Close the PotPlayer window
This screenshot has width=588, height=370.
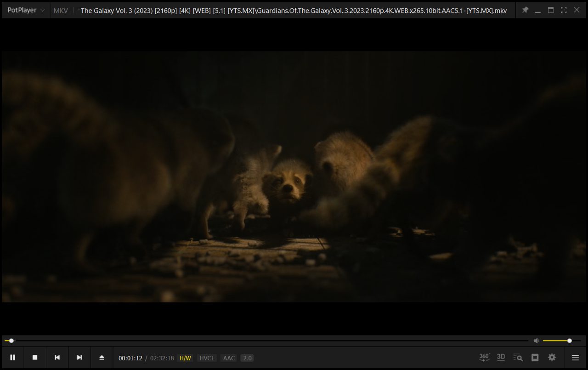coord(577,10)
